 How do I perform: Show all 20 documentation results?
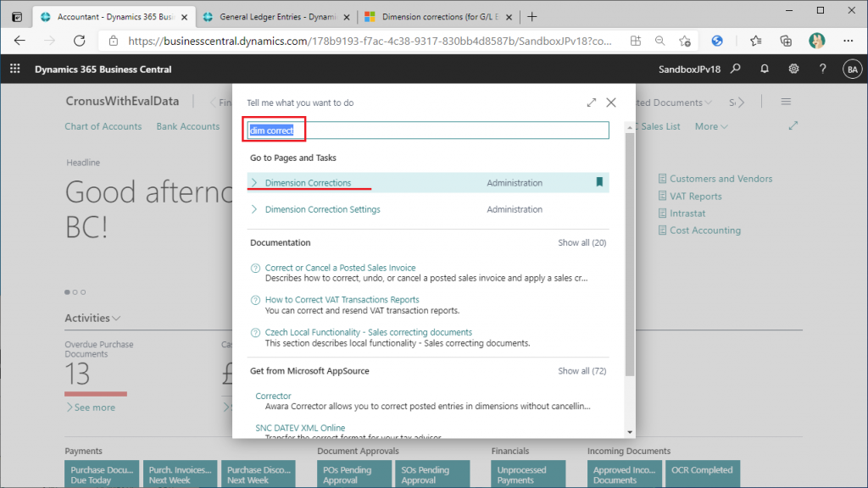pyautogui.click(x=581, y=242)
